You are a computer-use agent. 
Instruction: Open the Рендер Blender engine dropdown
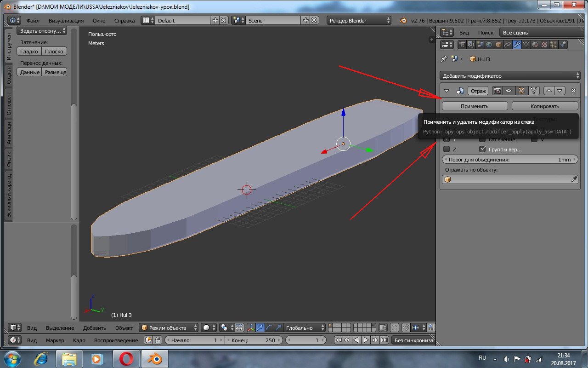[359, 20]
